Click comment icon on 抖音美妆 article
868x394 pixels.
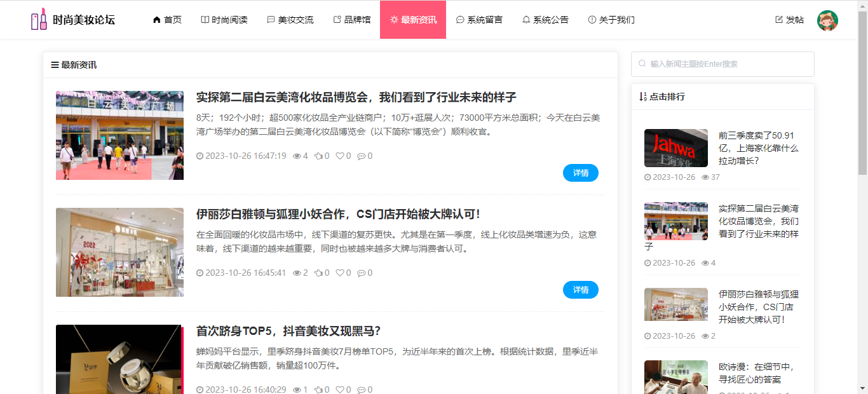[x=361, y=390]
